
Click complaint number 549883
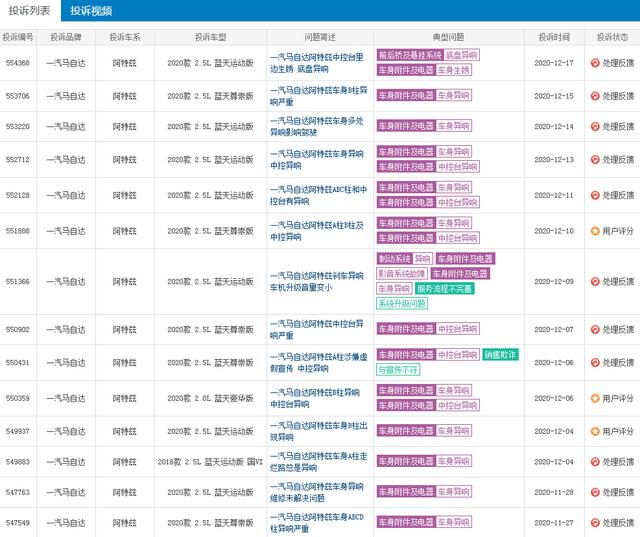coord(18,462)
